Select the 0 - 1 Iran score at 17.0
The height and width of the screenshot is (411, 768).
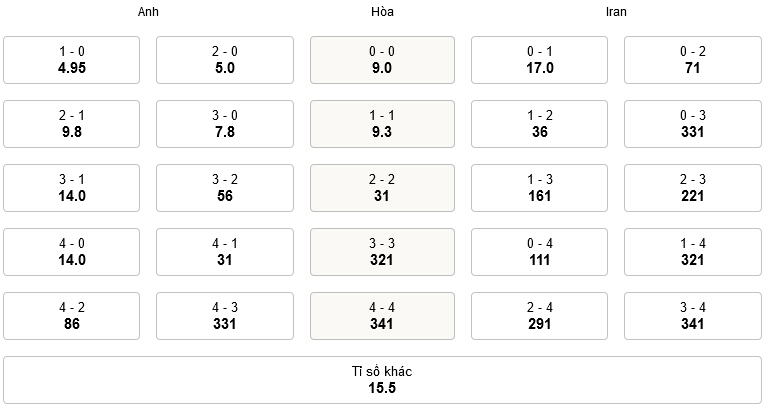point(539,60)
